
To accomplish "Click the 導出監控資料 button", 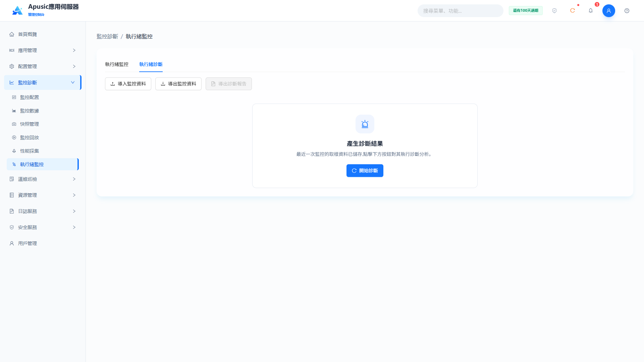I will (178, 84).
